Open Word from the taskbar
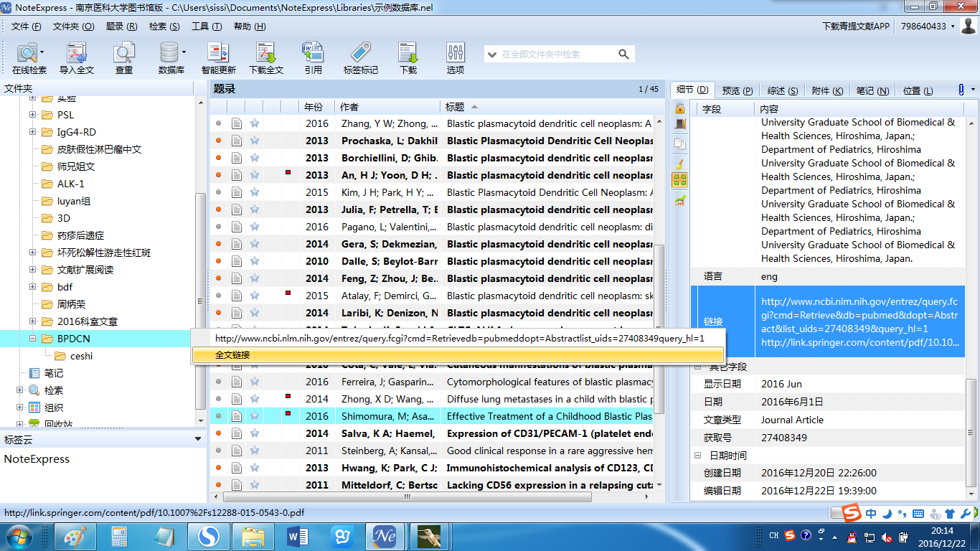Image resolution: width=980 pixels, height=551 pixels. pyautogui.click(x=297, y=536)
